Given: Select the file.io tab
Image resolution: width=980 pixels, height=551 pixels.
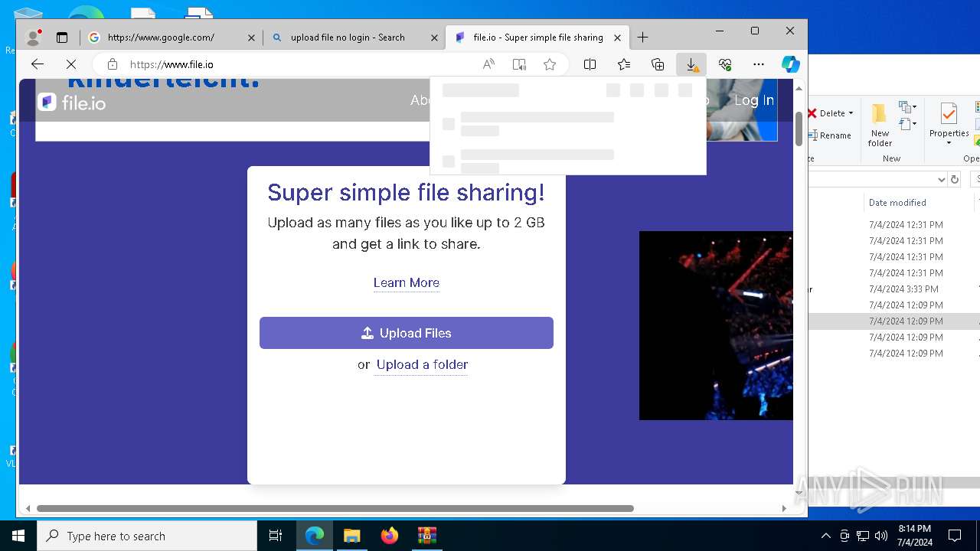Looking at the screenshot, I should pos(538,37).
